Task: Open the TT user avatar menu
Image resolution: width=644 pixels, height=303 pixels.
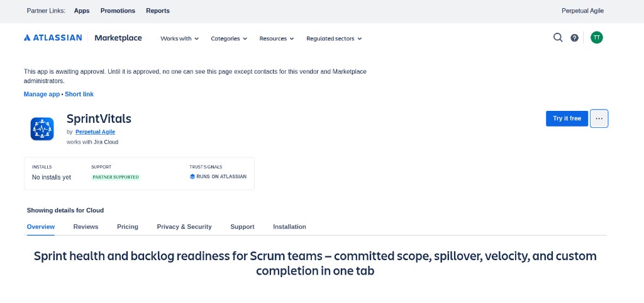Action: point(597,38)
